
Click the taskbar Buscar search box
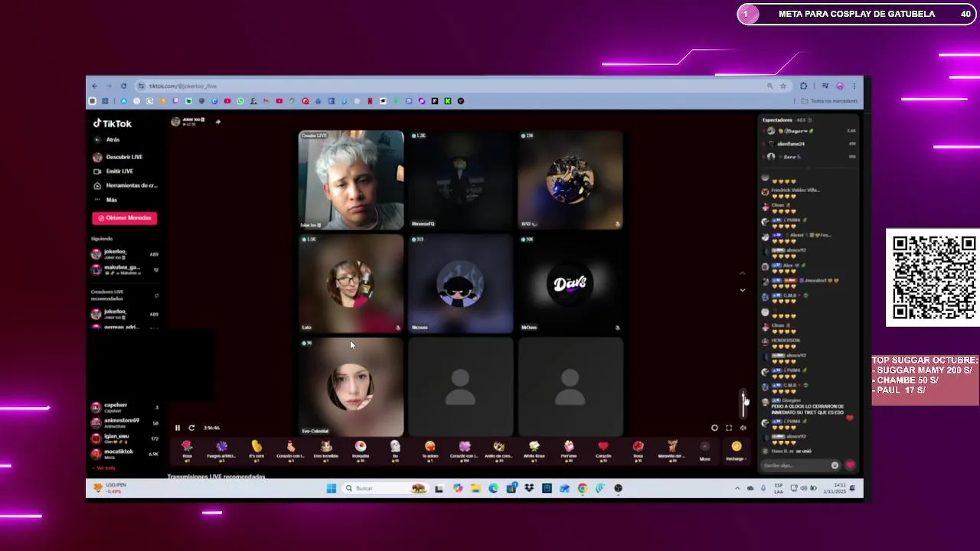coord(385,488)
